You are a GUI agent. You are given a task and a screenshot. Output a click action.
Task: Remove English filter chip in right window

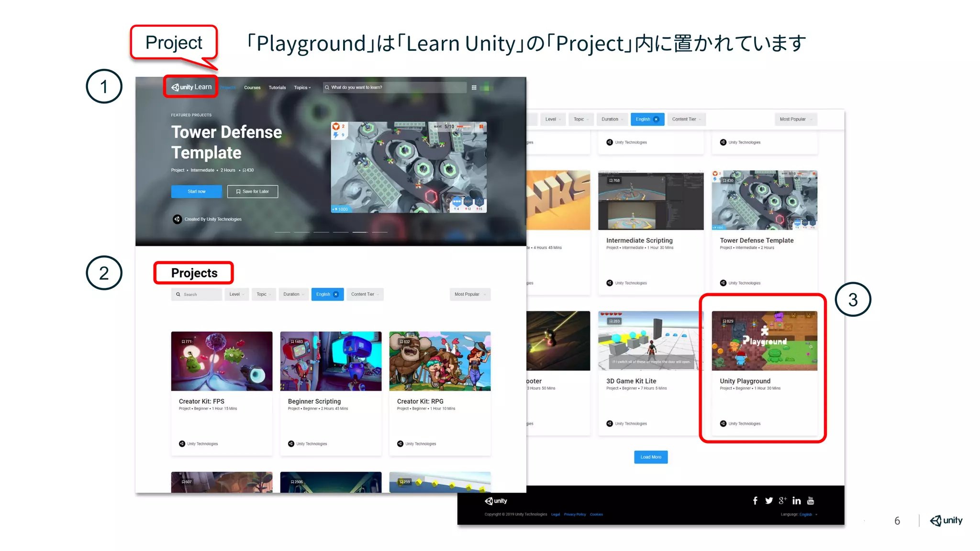656,119
